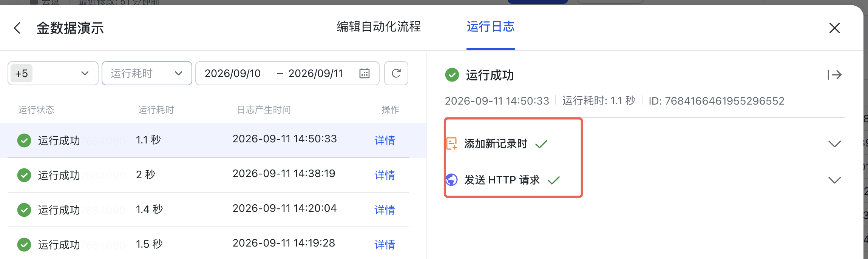868x259 pixels.
Task: Select the 1.4 秒 duration cell
Action: pos(149,210)
